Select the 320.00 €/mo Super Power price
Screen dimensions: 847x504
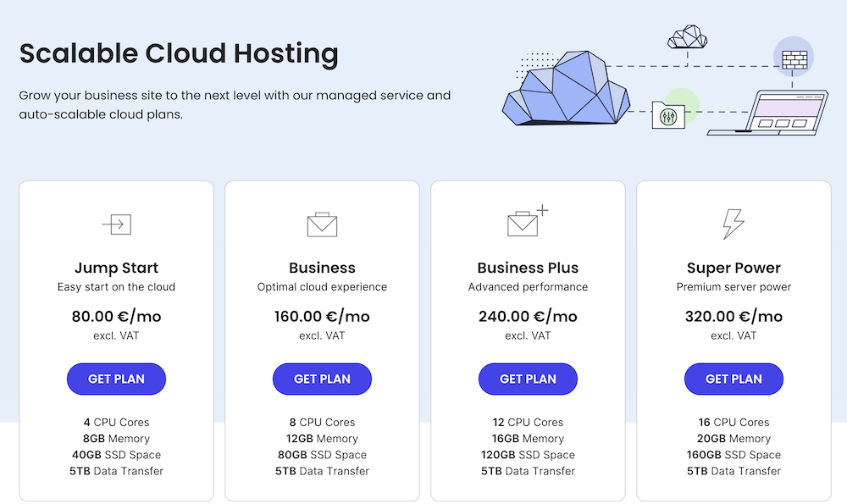734,316
